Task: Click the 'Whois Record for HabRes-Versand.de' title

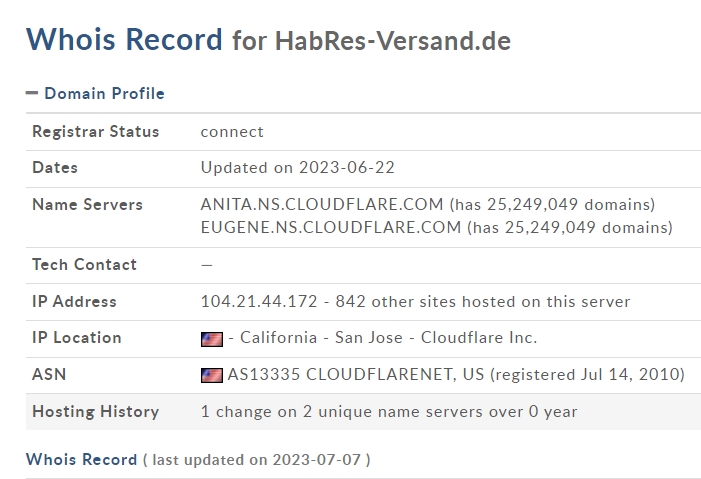Action: (x=268, y=40)
